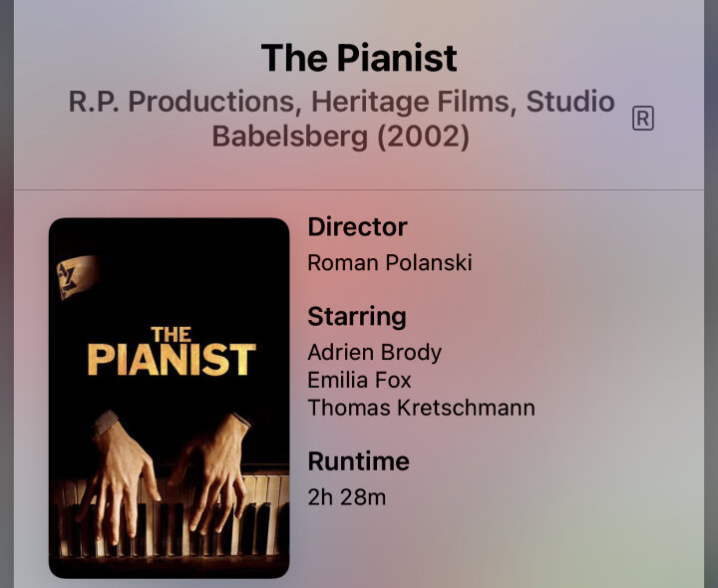This screenshot has width=718, height=588.
Task: Click the Runtime section heading
Action: (359, 461)
